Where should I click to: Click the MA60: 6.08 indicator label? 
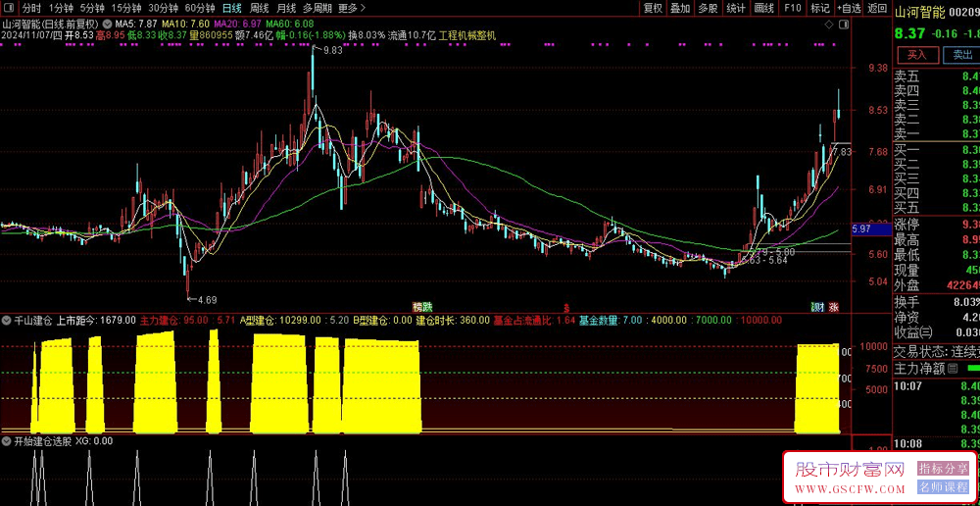(291, 24)
